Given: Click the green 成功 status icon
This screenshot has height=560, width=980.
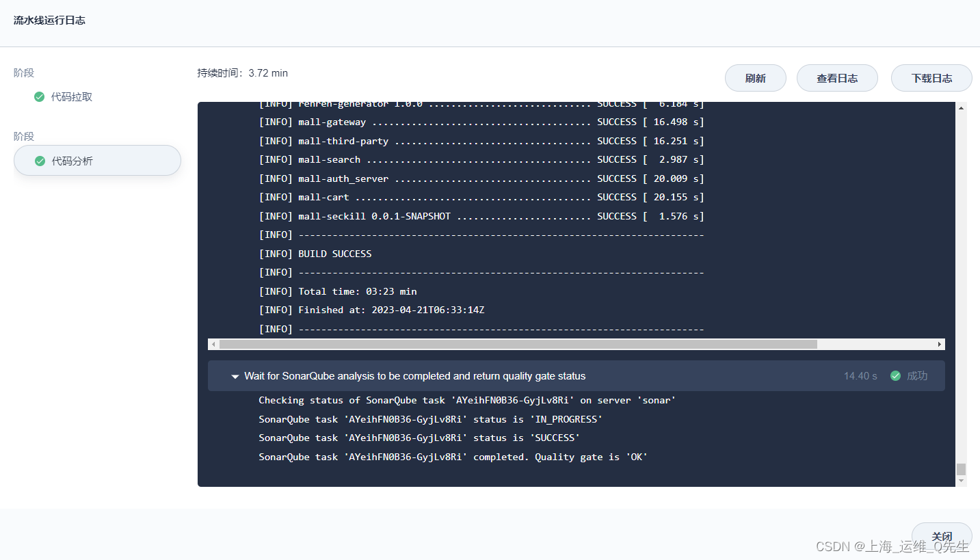Looking at the screenshot, I should (895, 376).
